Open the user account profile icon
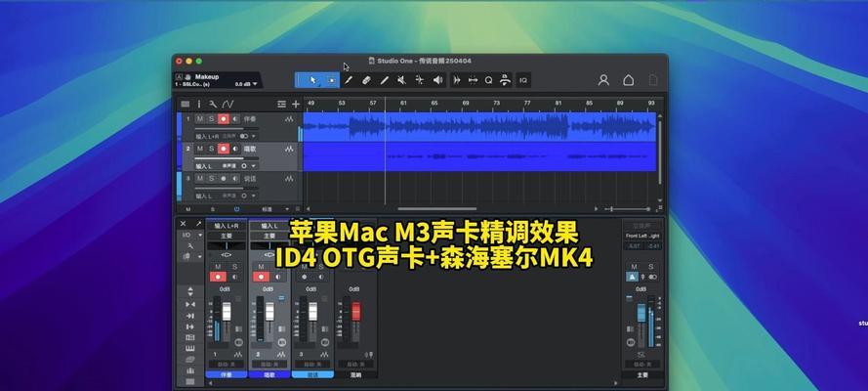Viewport: 868px width, 391px height. [603, 80]
